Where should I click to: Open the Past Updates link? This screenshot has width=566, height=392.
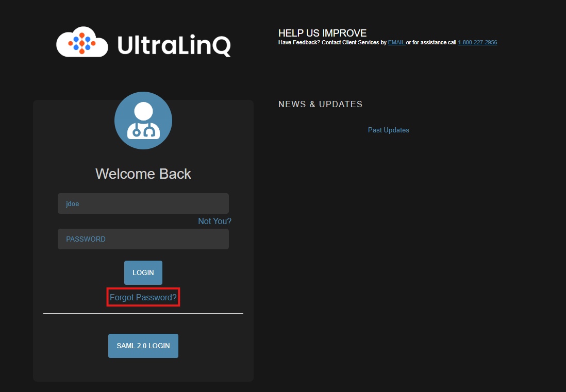pyautogui.click(x=388, y=130)
